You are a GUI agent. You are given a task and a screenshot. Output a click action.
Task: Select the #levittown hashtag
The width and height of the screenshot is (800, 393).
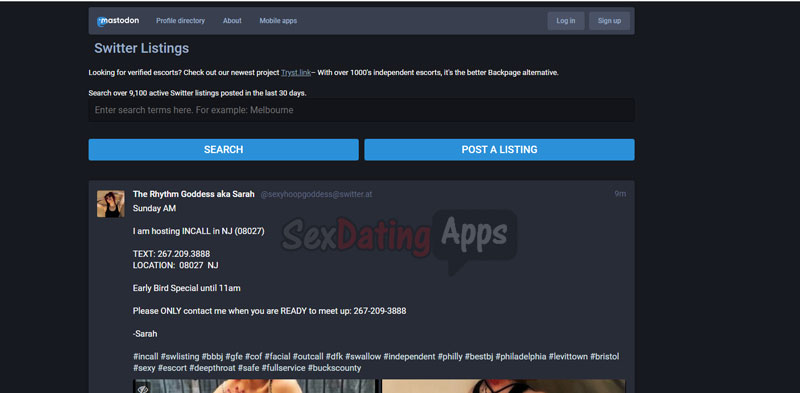point(568,357)
